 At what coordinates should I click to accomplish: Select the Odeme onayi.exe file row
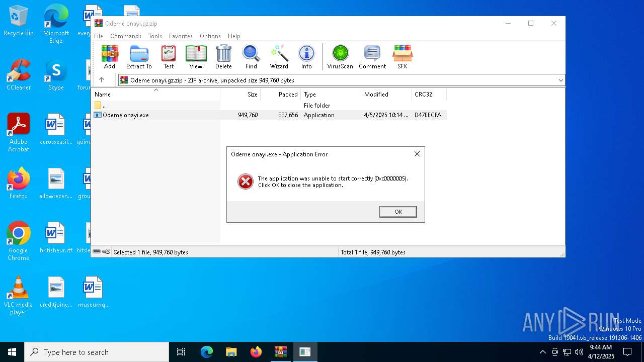[269, 115]
